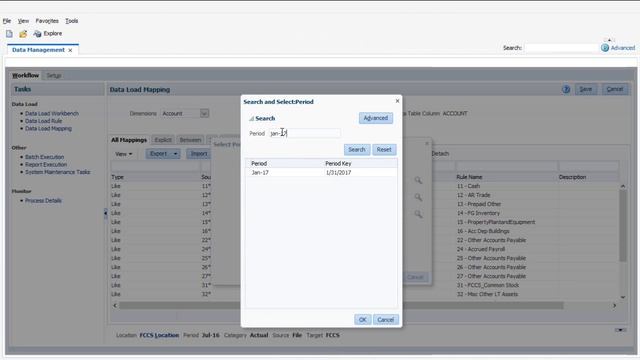
Task: Confirm with the OK button
Action: 362,320
